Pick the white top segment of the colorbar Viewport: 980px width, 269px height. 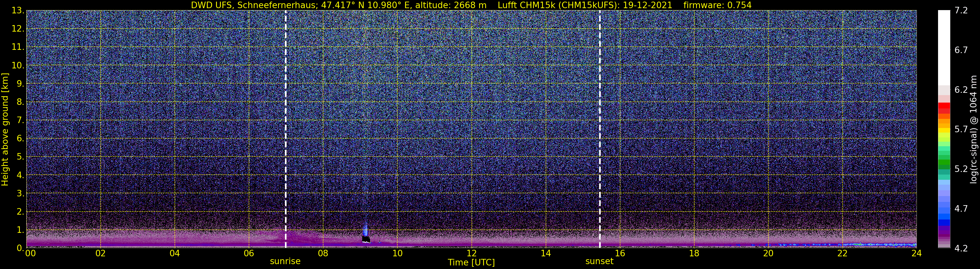coord(944,48)
